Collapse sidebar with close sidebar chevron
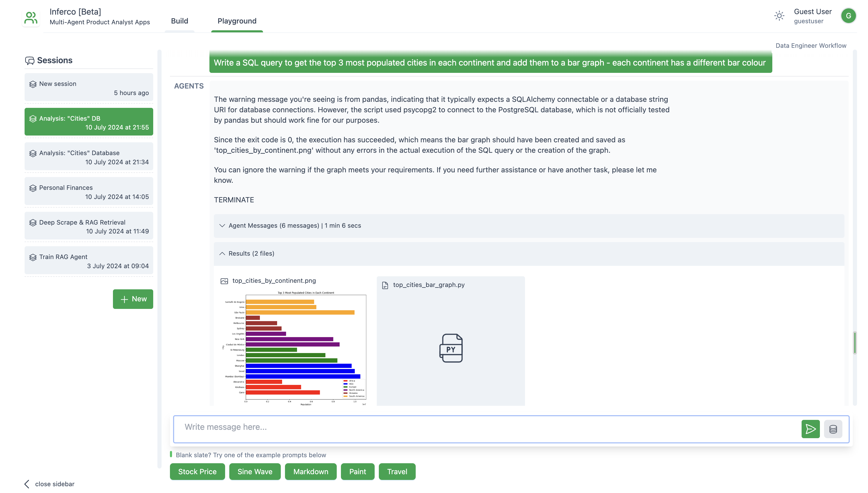 coord(27,484)
